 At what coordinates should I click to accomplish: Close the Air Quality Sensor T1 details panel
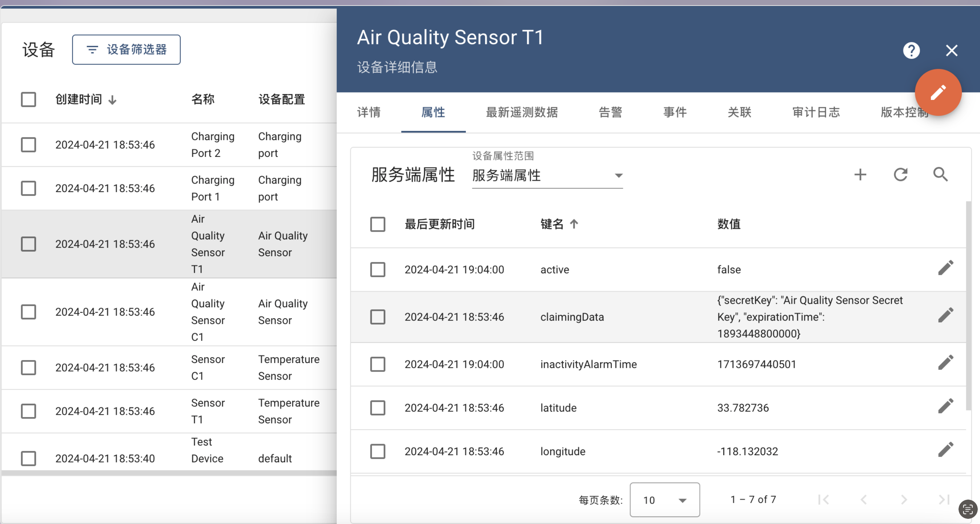point(951,51)
